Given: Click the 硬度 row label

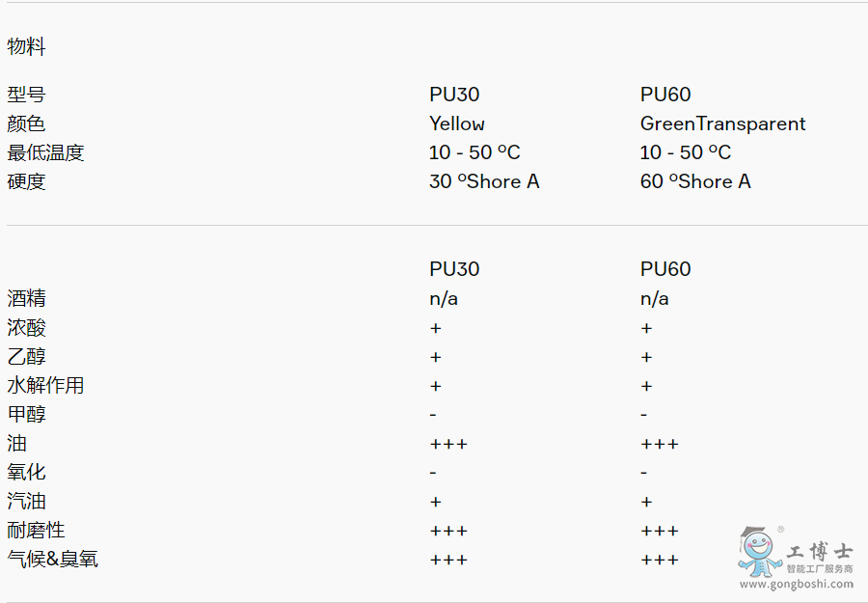Looking at the screenshot, I should click(x=27, y=181).
